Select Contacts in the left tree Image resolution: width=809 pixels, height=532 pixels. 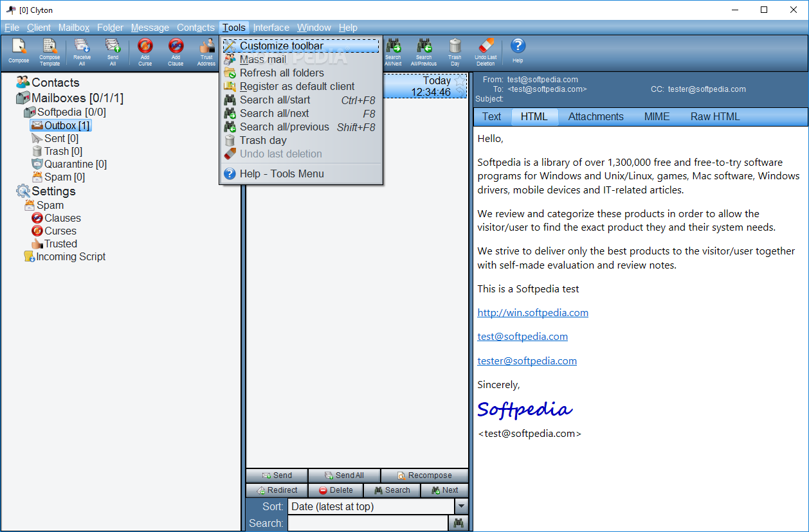48,82
